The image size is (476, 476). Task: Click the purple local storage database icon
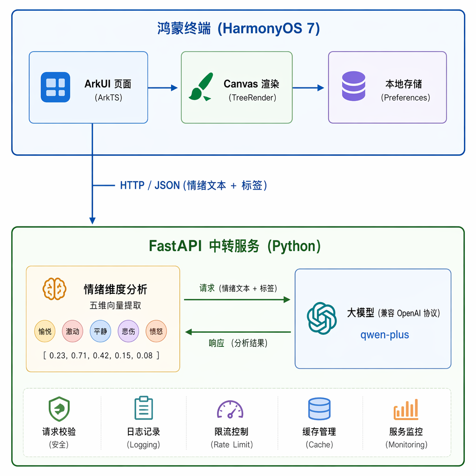[x=353, y=86]
